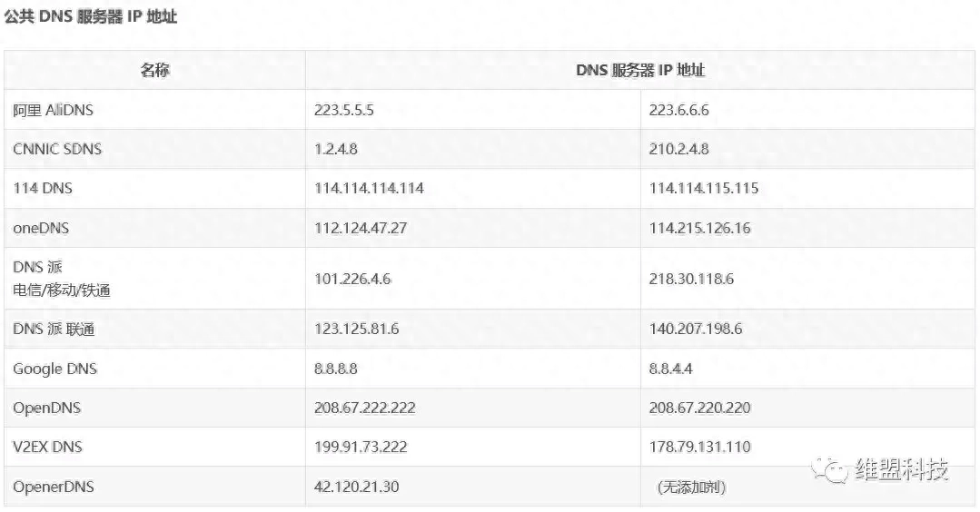The width and height of the screenshot is (980, 512).
Task: Select the OpenerDNS address 42.120.21.30
Action: click(356, 487)
